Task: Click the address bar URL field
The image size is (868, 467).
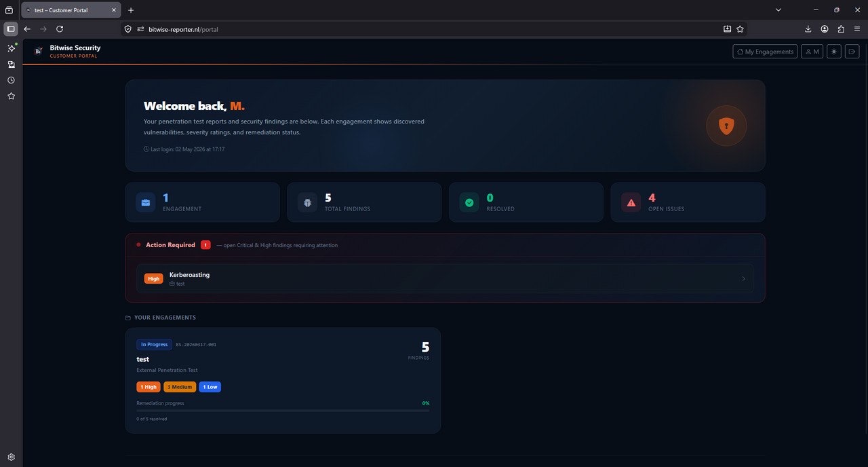Action: pos(434,29)
